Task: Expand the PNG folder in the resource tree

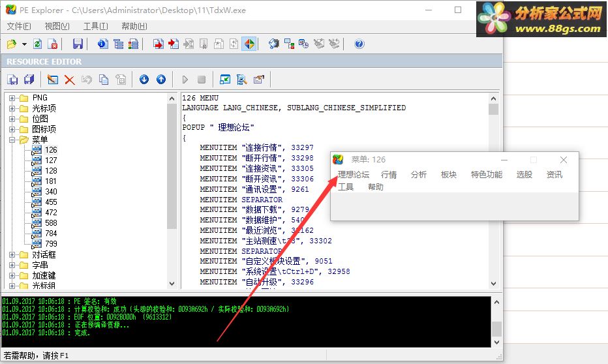Action: [x=12, y=98]
